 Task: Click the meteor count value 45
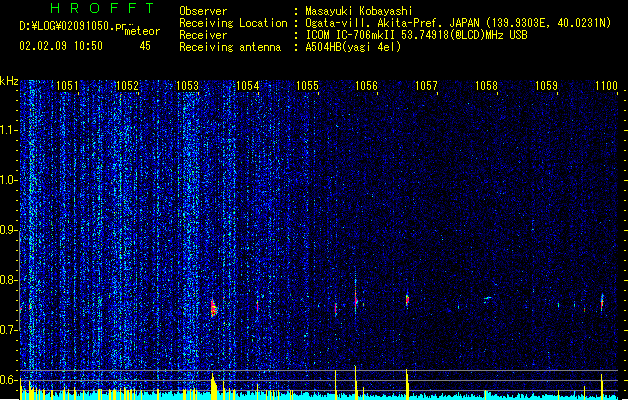point(145,46)
